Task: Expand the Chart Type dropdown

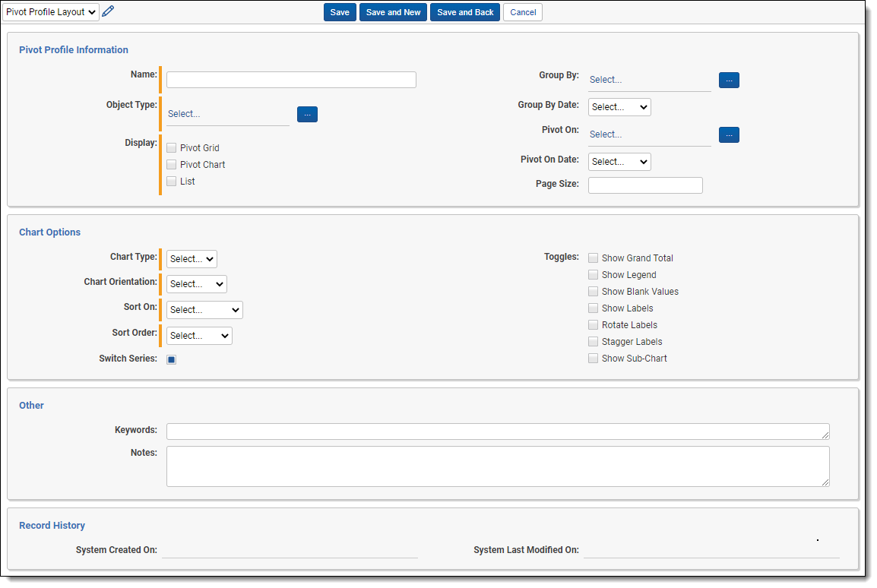Action: tap(192, 259)
